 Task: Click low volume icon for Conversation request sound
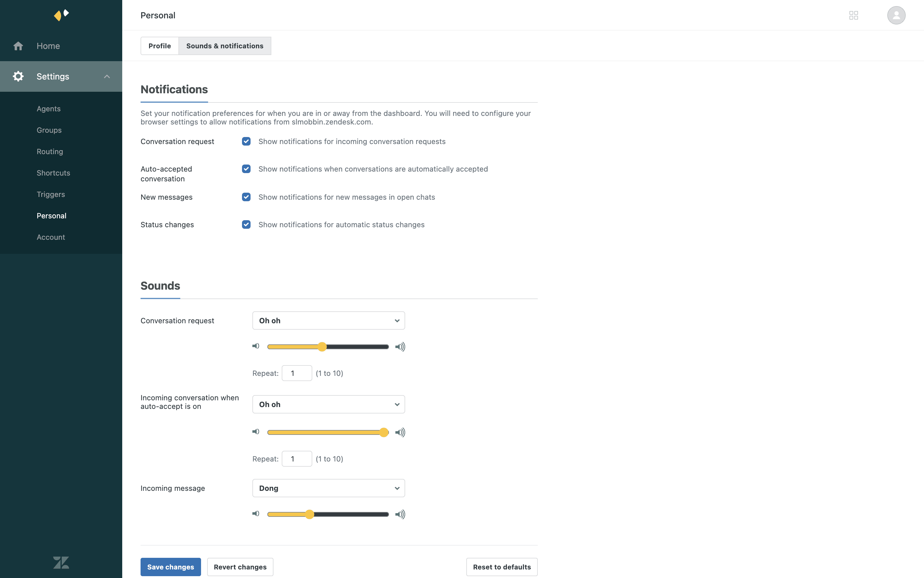pos(256,346)
